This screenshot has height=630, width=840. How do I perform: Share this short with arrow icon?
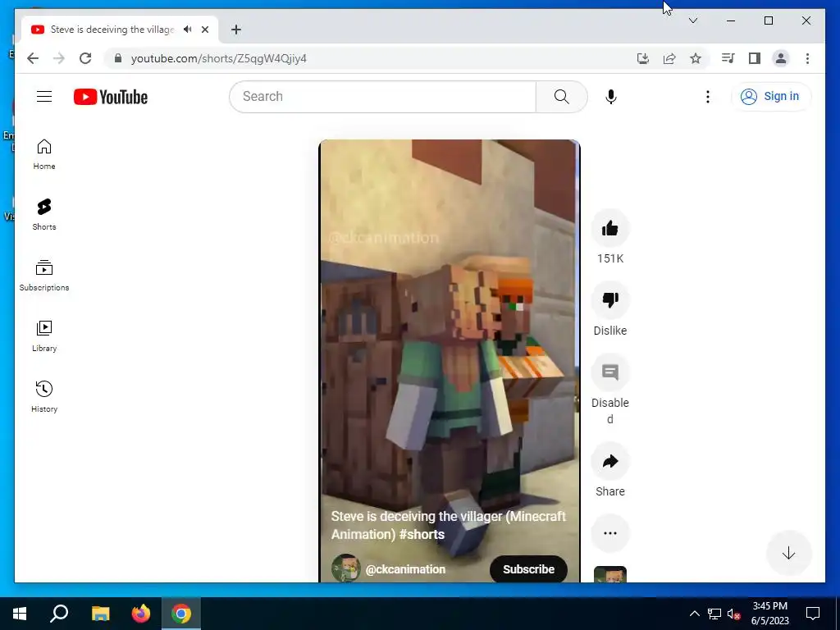point(610,461)
